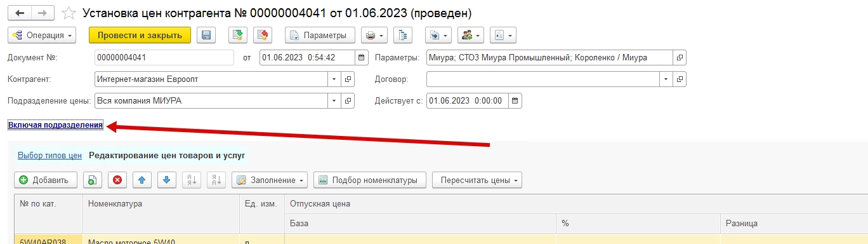Unpost the document using red arrow icon
The width and height of the screenshot is (868, 244).
tap(263, 36)
